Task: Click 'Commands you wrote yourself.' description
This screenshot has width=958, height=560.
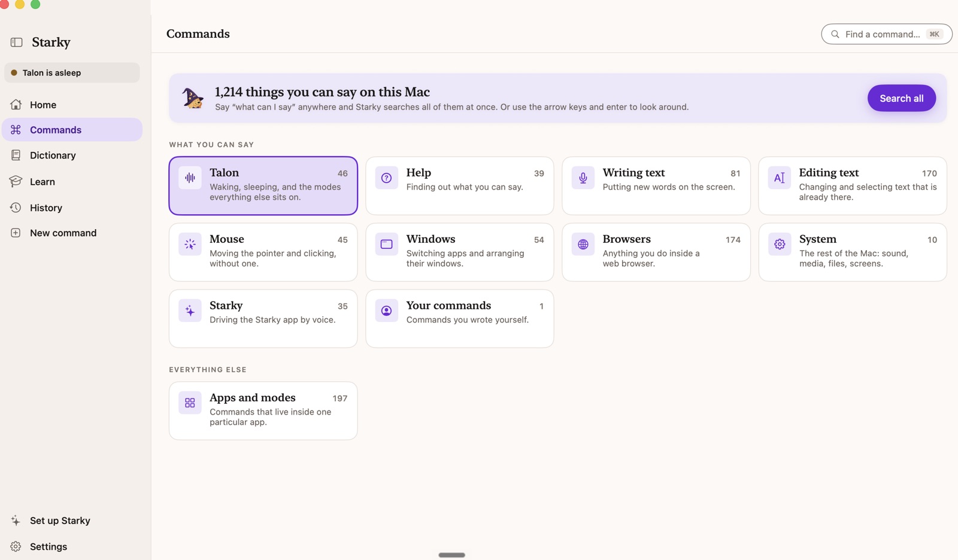Action: tap(467, 319)
